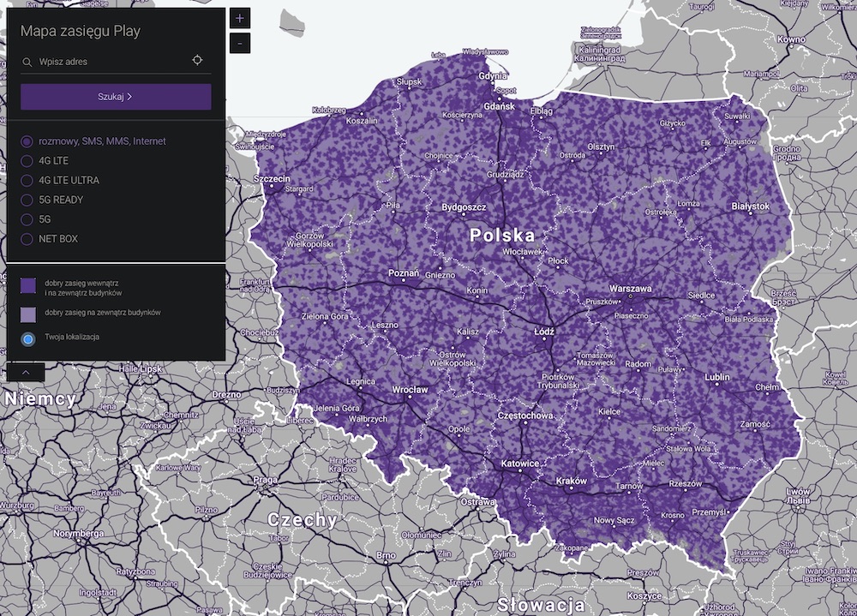This screenshot has height=616, width=857.
Task: Click the Przemyśl label on the map
Action: 710,512
